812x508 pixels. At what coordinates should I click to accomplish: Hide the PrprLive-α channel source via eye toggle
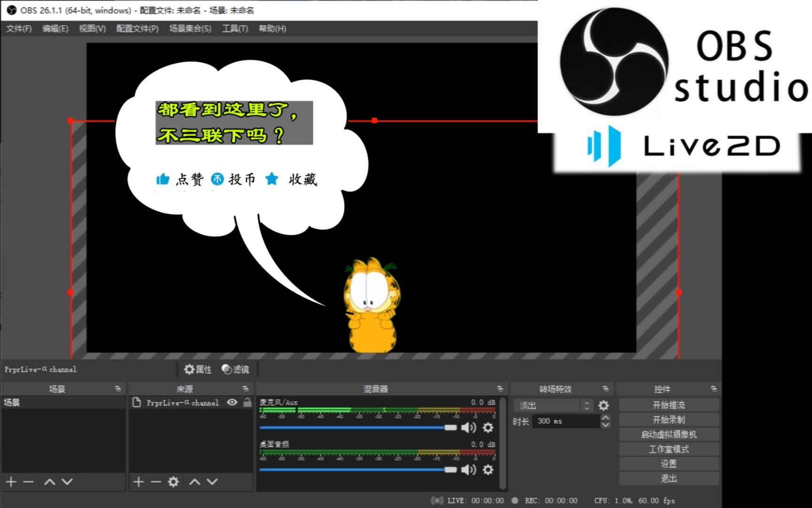pyautogui.click(x=232, y=403)
